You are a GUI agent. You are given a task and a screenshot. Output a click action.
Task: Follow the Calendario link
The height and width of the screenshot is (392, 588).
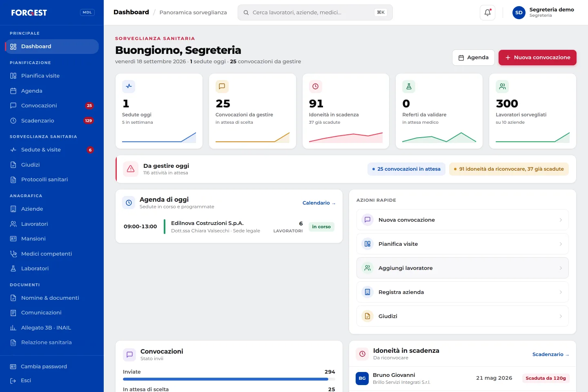[319, 203]
